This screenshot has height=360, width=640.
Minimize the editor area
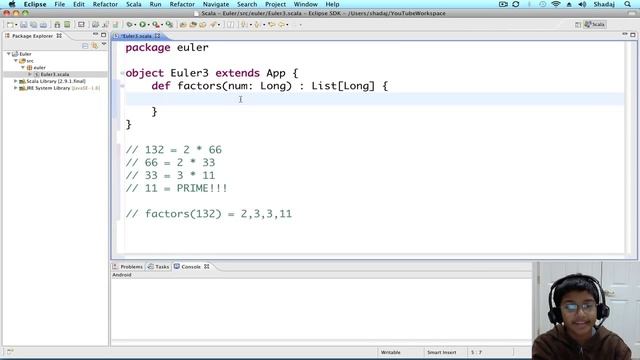tap(624, 35)
